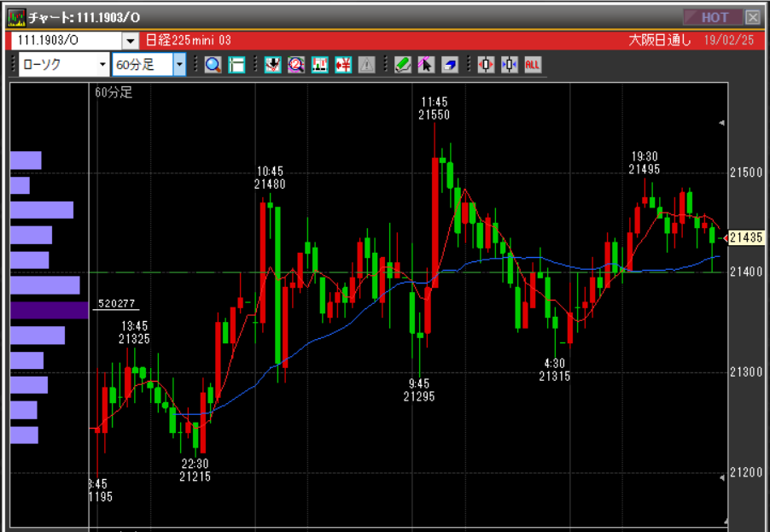770x532 pixels.
Task: Click the dark purple highlighted volume bar
Action: tap(50, 311)
